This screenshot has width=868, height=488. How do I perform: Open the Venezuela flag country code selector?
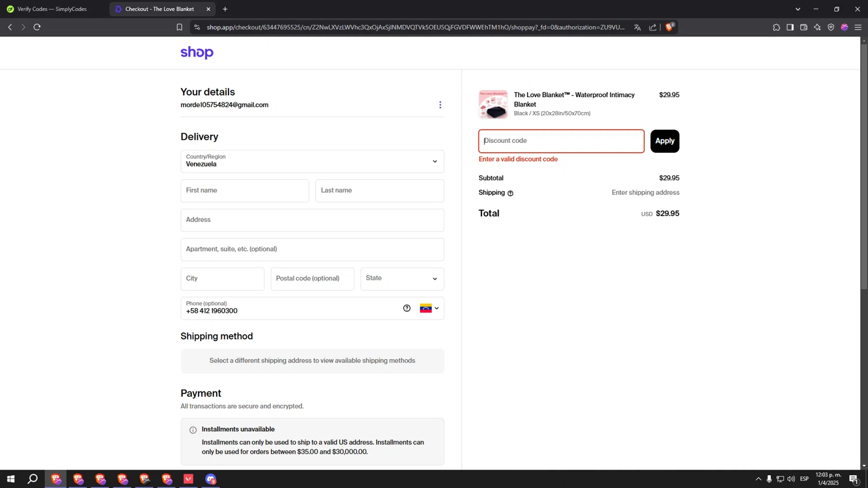(429, 308)
